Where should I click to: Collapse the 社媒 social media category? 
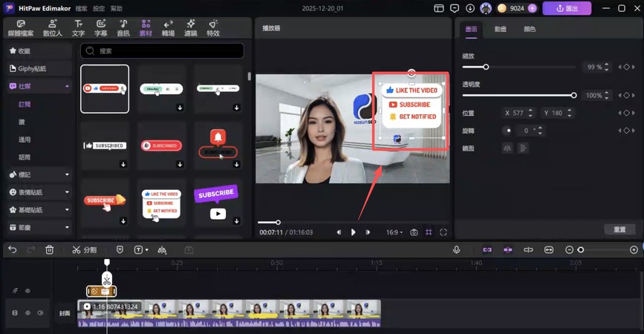point(67,87)
